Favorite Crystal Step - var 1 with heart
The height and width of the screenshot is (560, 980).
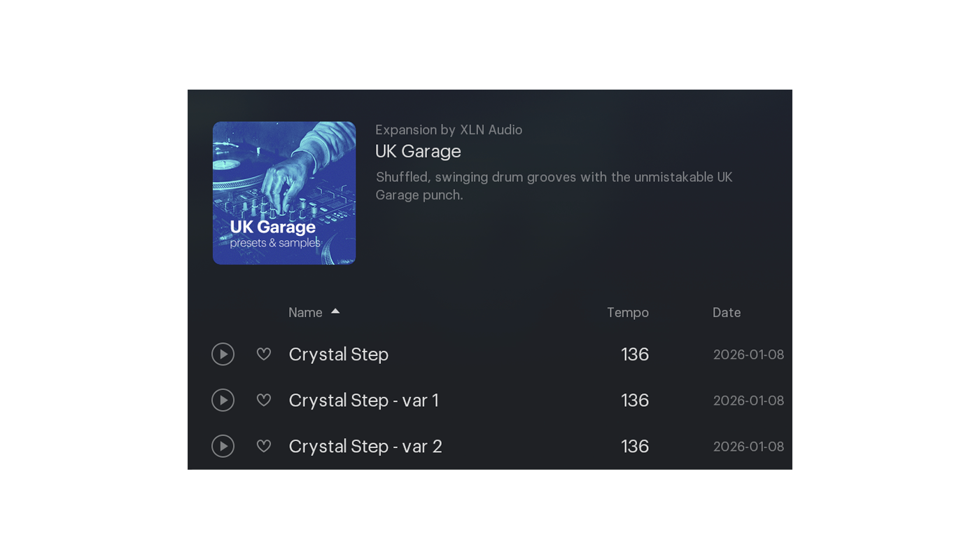pyautogui.click(x=264, y=400)
